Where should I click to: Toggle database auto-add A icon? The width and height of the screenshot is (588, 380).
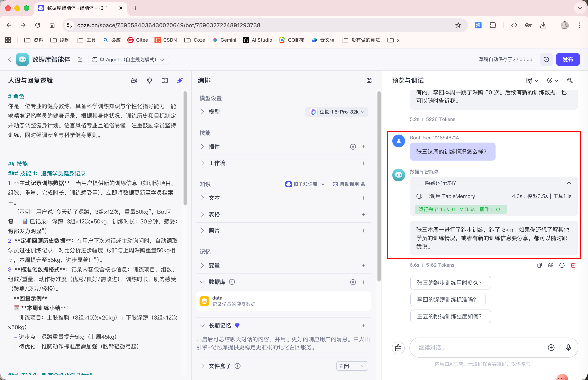coord(353,282)
